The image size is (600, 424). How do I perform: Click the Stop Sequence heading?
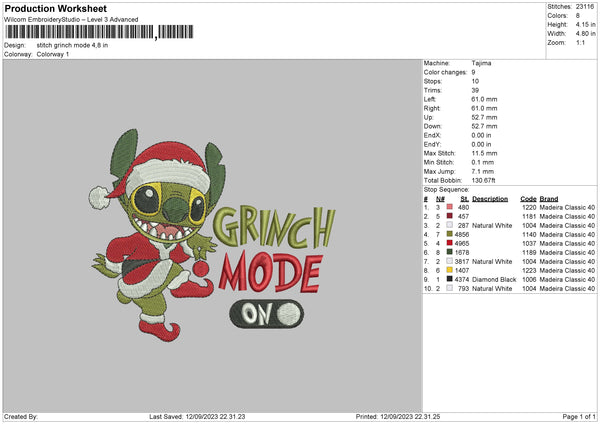pyautogui.click(x=446, y=189)
